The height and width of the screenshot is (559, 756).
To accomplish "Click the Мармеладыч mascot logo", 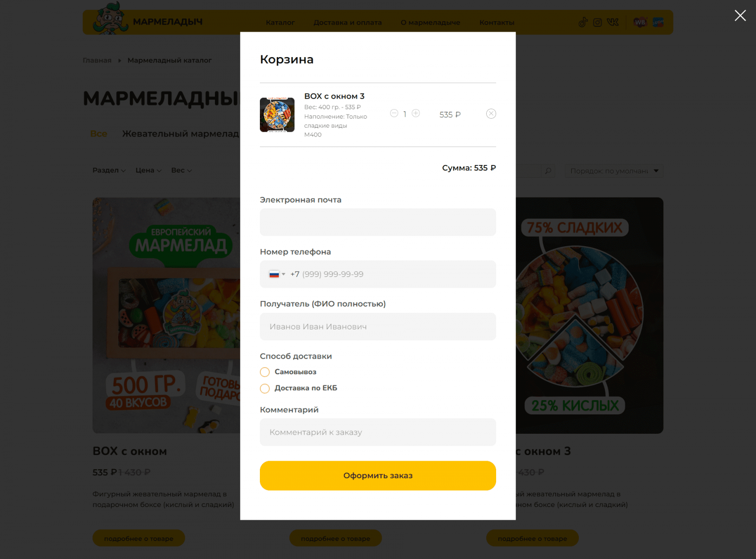I will coord(111,19).
